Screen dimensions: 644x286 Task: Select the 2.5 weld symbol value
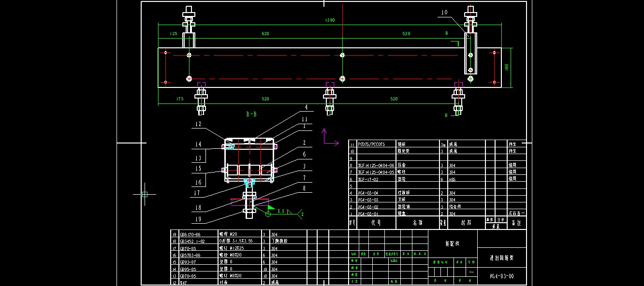[281, 211]
